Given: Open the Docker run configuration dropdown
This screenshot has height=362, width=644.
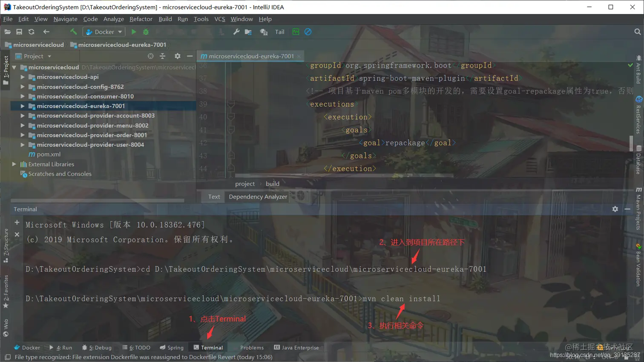Looking at the screenshot, I should point(104,32).
